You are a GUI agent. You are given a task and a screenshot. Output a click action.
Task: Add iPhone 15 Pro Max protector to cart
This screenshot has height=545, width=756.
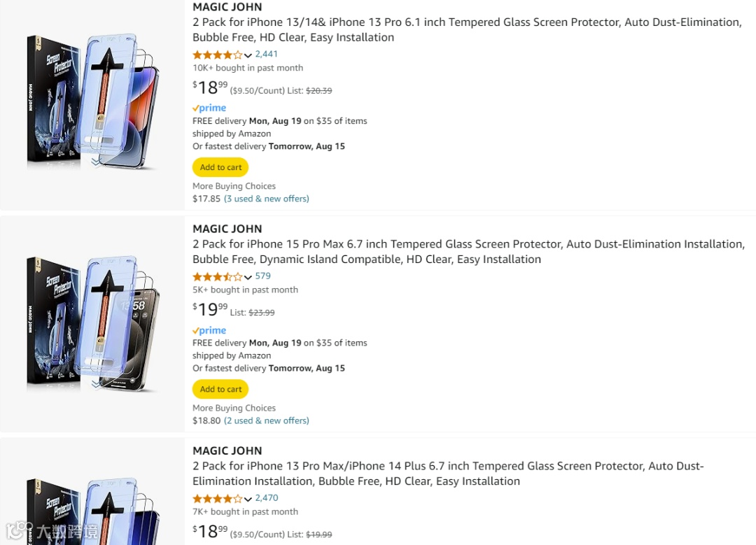[220, 389]
